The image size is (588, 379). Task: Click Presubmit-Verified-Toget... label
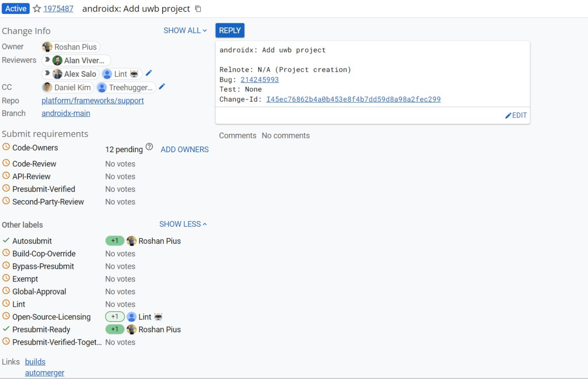coord(57,342)
